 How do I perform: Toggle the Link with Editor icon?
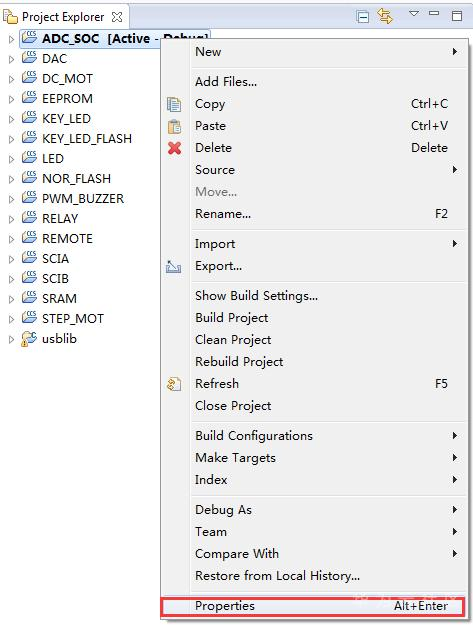point(385,16)
